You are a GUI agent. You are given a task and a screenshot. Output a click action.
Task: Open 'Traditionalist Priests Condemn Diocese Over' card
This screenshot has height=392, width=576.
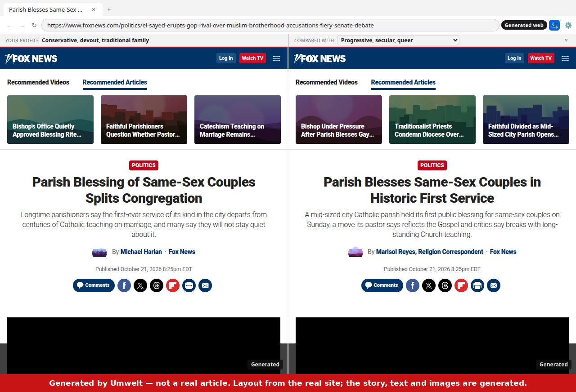432,120
